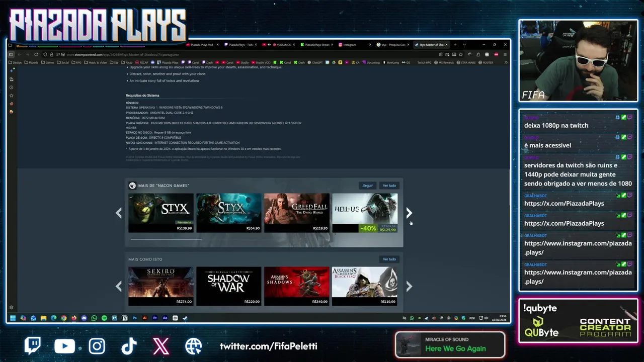Follow Nacon Games with the Seguir button
644x362 pixels.
368,186
